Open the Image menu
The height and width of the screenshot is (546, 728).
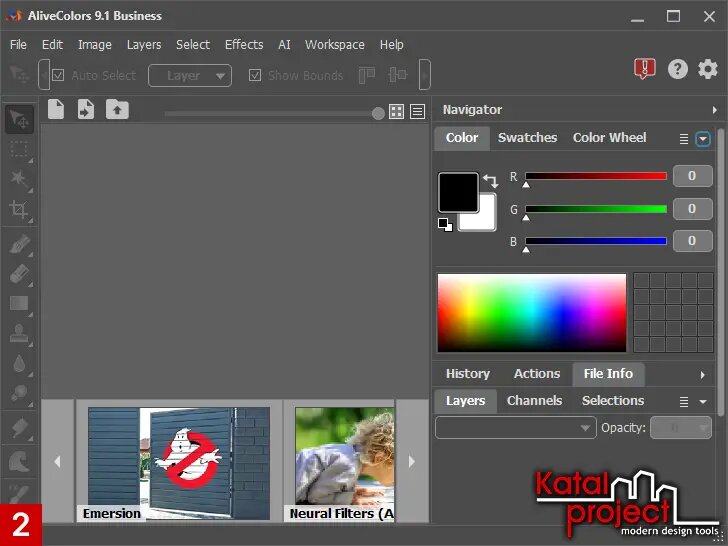pos(95,45)
